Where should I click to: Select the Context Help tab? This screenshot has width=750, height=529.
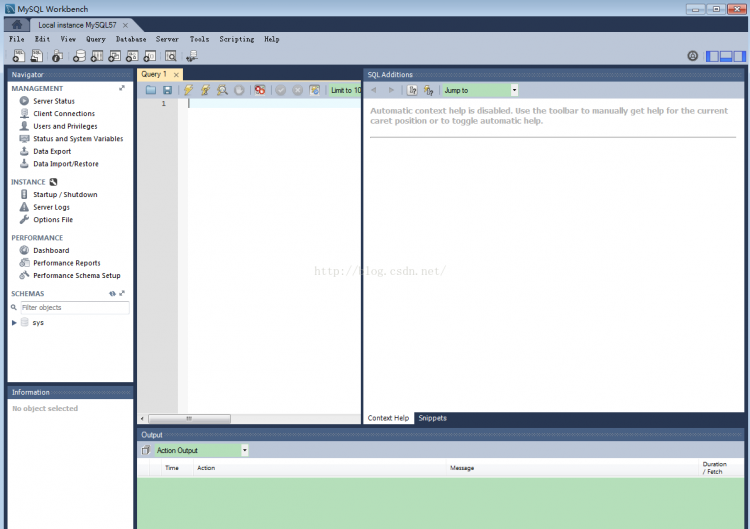coord(388,418)
